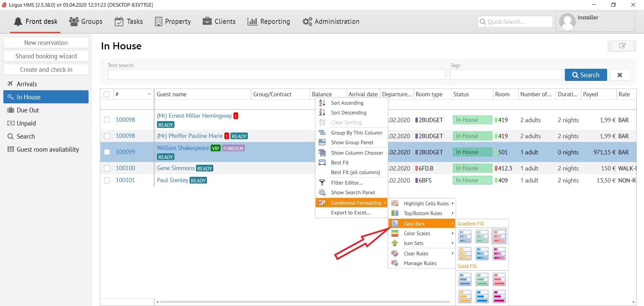The width and height of the screenshot is (644, 306).
Task: Expand the Color Scales submenu
Action: 417,234
